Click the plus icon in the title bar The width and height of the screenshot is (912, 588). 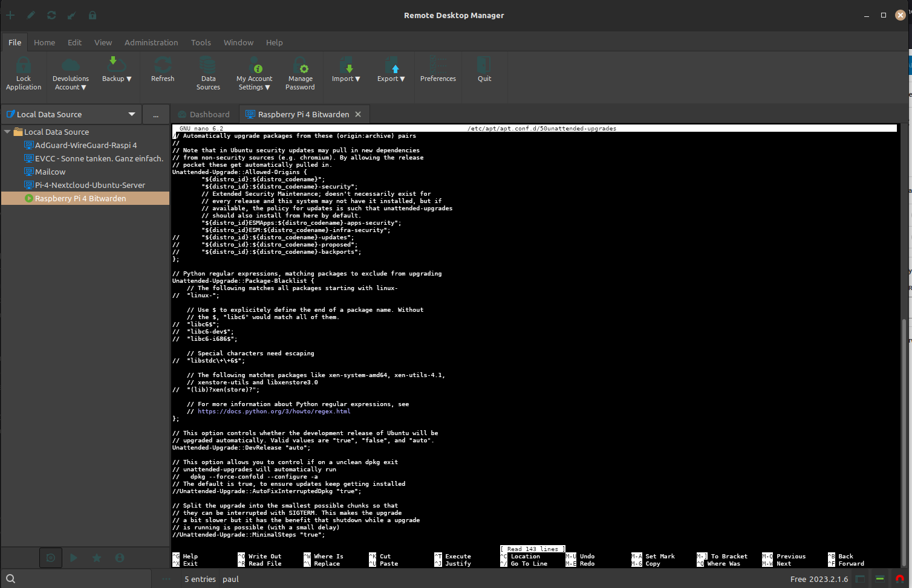pos(10,15)
